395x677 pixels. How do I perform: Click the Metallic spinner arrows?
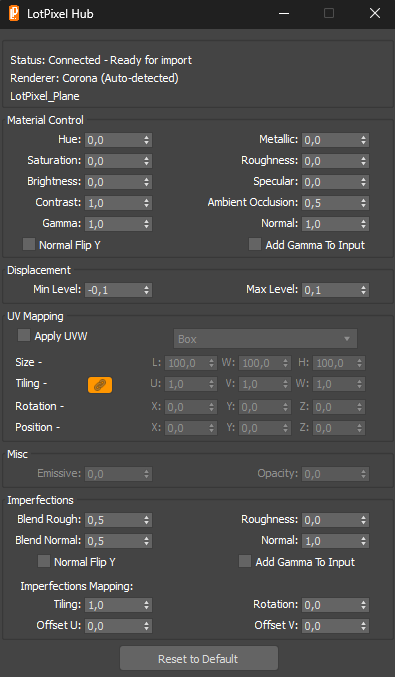364,140
